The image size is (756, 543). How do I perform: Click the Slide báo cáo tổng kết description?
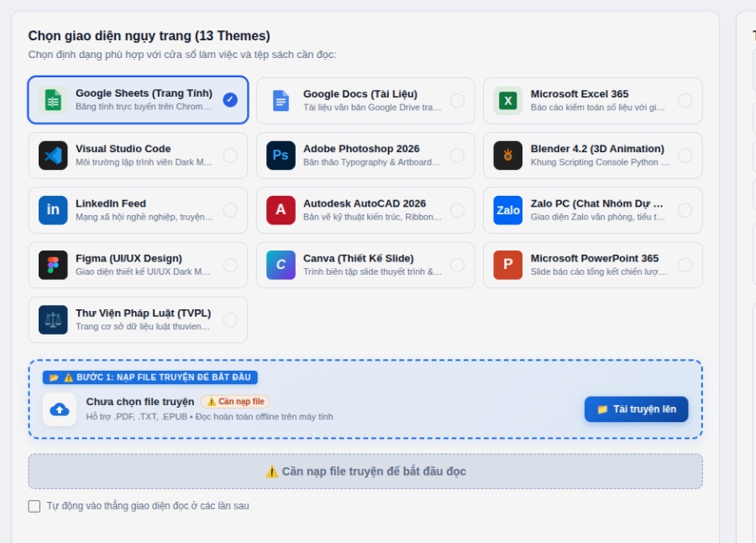(598, 271)
